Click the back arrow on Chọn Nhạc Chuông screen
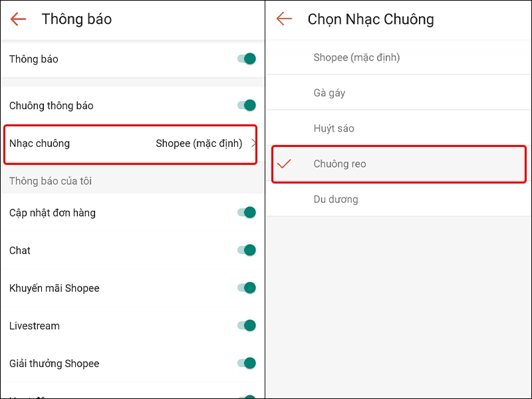 click(284, 19)
